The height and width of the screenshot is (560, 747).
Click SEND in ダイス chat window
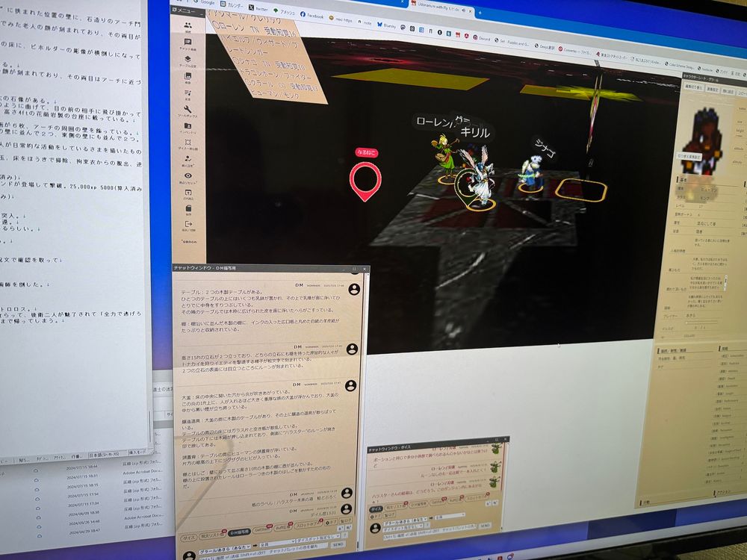coord(484,526)
